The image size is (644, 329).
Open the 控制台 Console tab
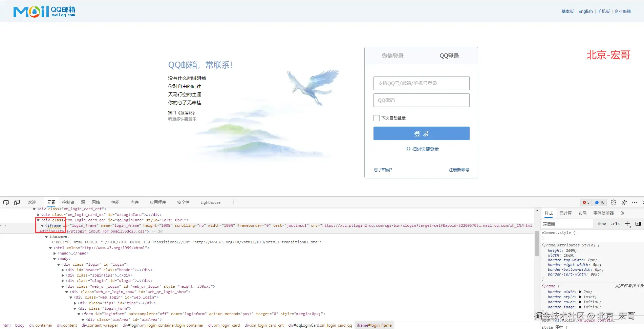pyautogui.click(x=68, y=202)
